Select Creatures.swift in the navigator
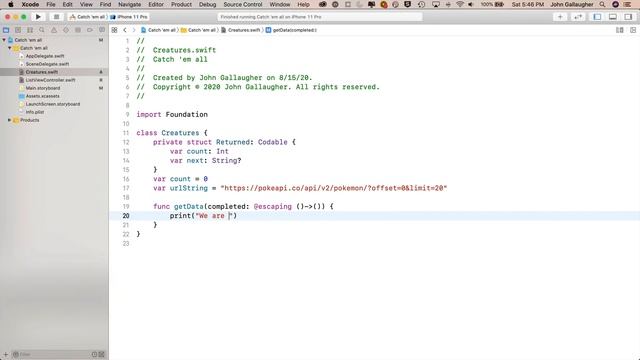This screenshot has width=640, height=360. (x=42, y=72)
